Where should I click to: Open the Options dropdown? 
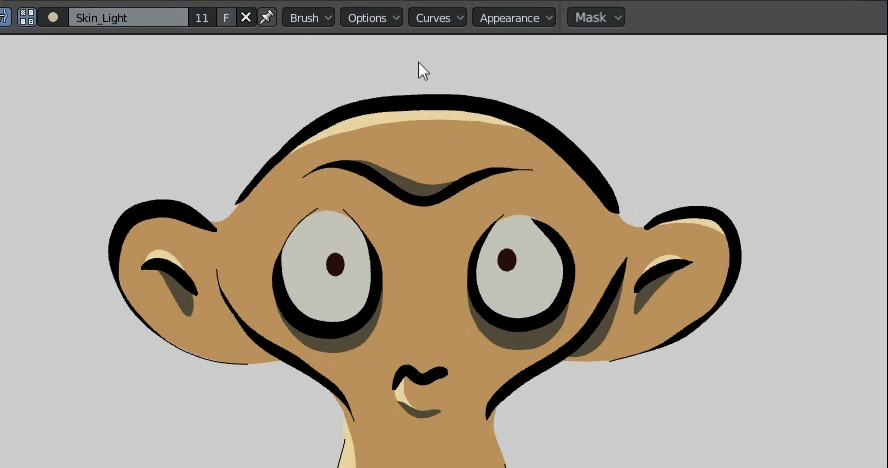click(372, 18)
